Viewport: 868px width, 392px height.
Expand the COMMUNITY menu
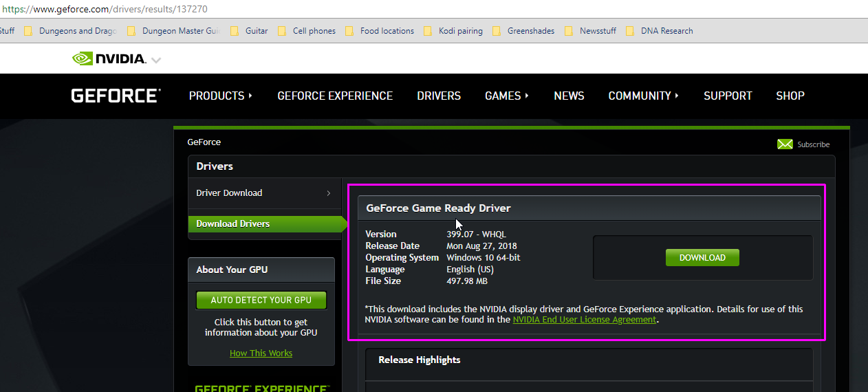[x=644, y=96]
